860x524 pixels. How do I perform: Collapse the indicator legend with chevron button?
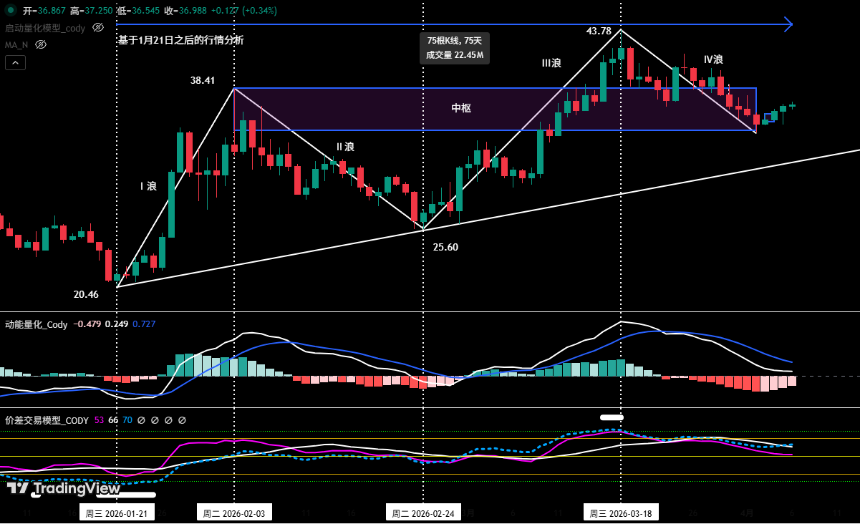pyautogui.click(x=15, y=63)
